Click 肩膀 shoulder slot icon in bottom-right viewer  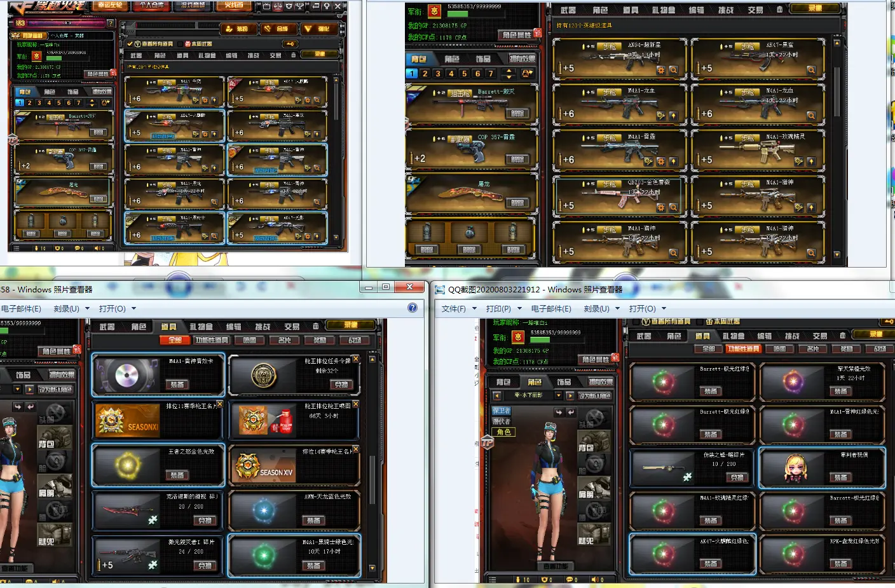point(594,487)
